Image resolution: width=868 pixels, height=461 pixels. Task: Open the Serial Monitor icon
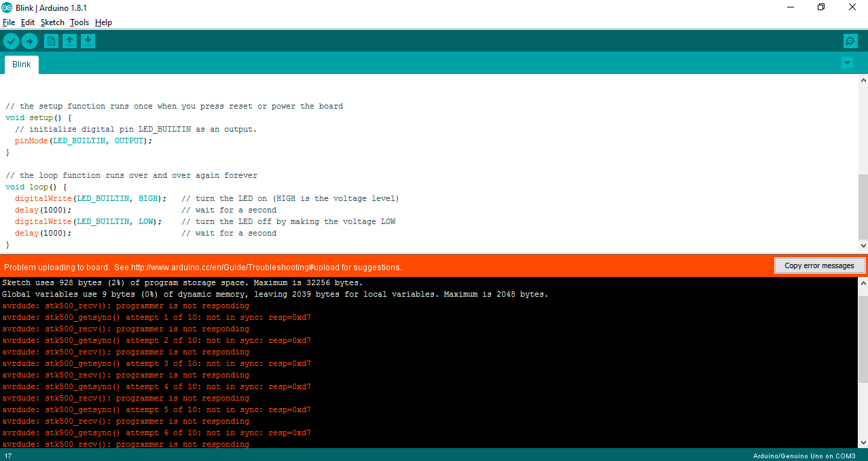point(850,41)
